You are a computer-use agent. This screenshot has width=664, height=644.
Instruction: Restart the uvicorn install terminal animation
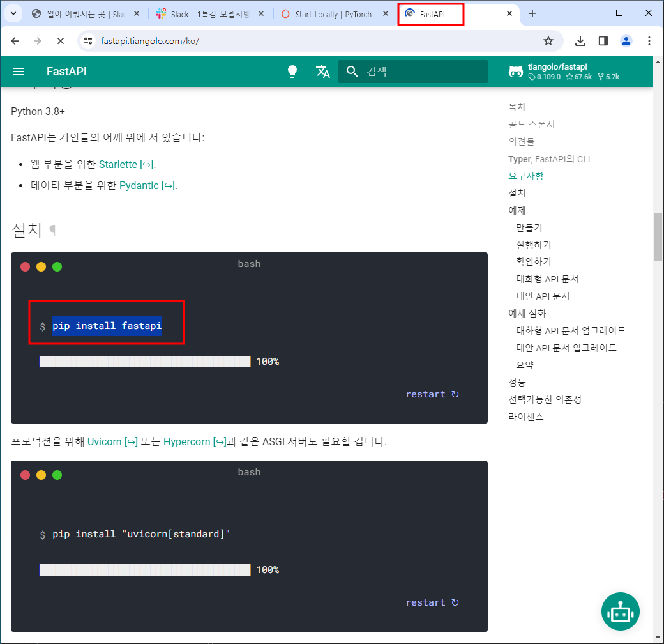(x=432, y=603)
